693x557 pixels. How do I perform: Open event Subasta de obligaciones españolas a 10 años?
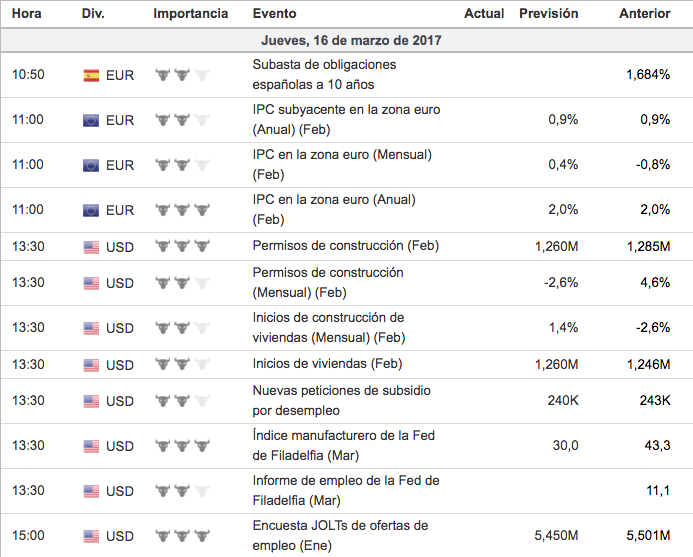[x=325, y=74]
